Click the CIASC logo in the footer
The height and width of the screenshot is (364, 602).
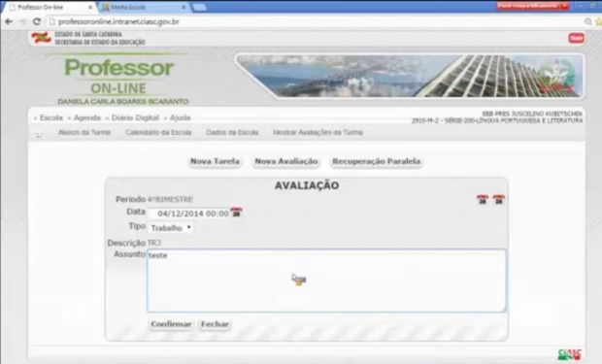[569, 354]
